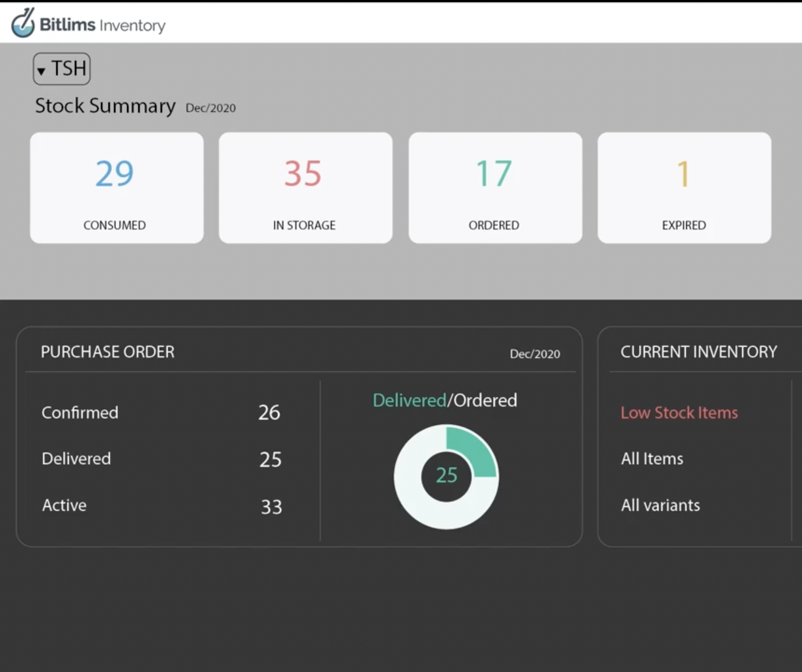802x672 pixels.
Task: Click the TSH dropdown arrow
Action: coord(41,71)
